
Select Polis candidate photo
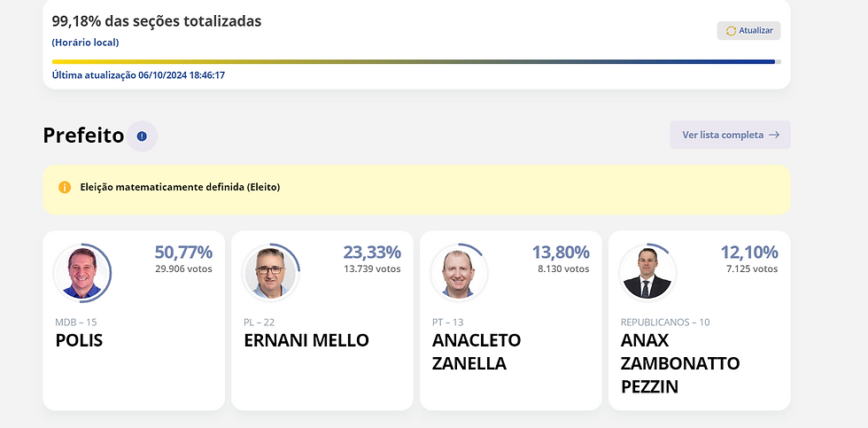tap(82, 273)
